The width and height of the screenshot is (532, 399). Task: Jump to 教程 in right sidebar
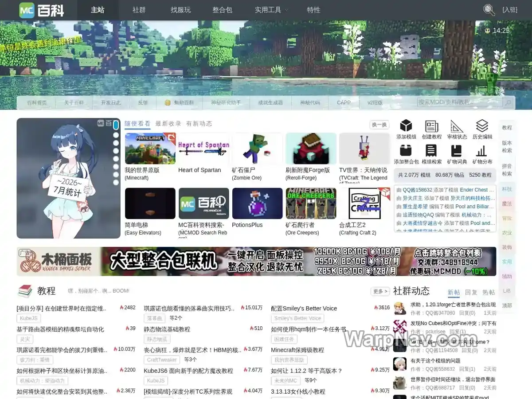507,128
